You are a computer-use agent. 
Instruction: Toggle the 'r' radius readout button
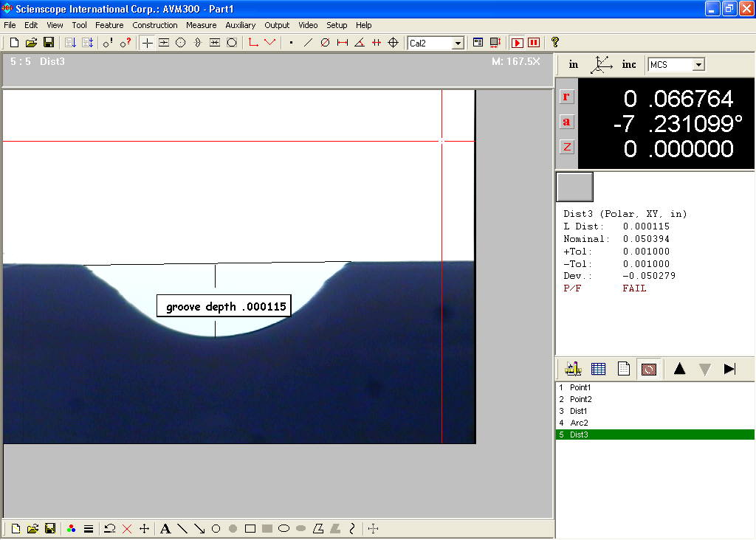566,97
